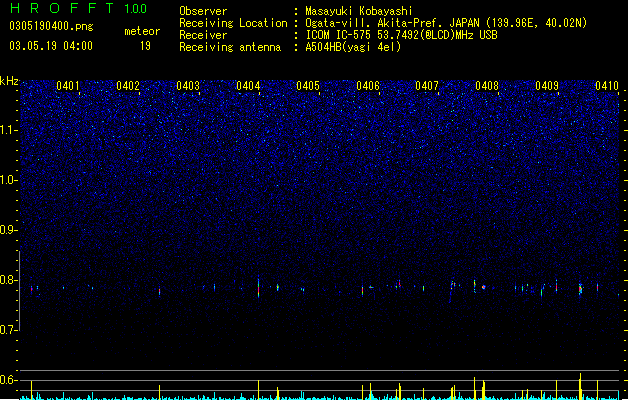The height and width of the screenshot is (400, 629).
Task: Click the strong meteor echo near 0404
Action: pos(258,287)
